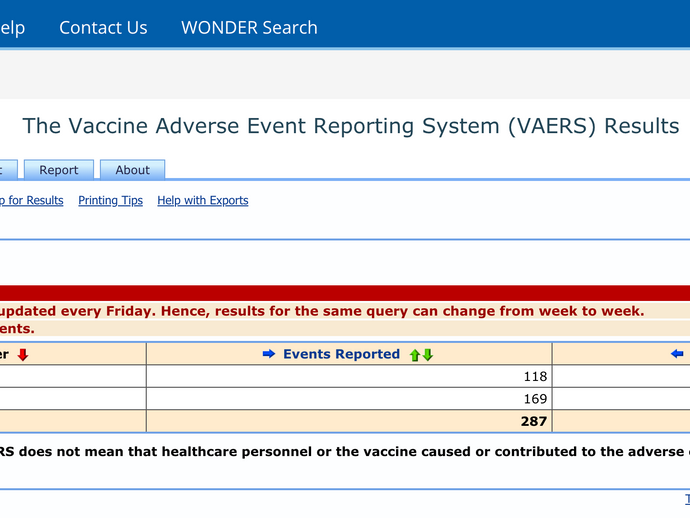Go to WONDER Search
This screenshot has width=690, height=518.
pos(249,28)
